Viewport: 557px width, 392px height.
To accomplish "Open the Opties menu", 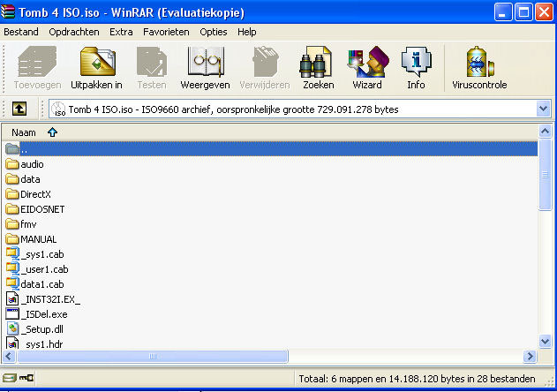I will (213, 32).
